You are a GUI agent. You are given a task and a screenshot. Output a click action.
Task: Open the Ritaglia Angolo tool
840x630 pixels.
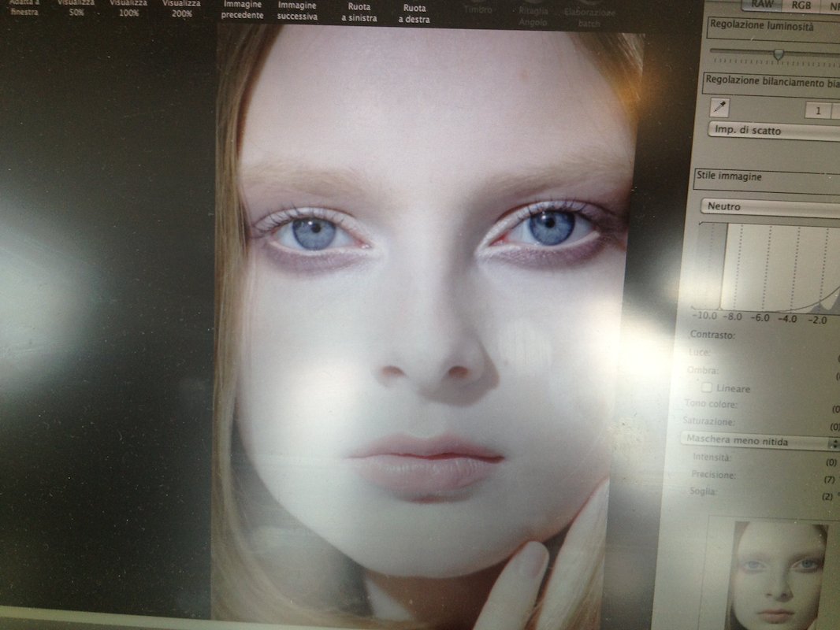[533, 16]
